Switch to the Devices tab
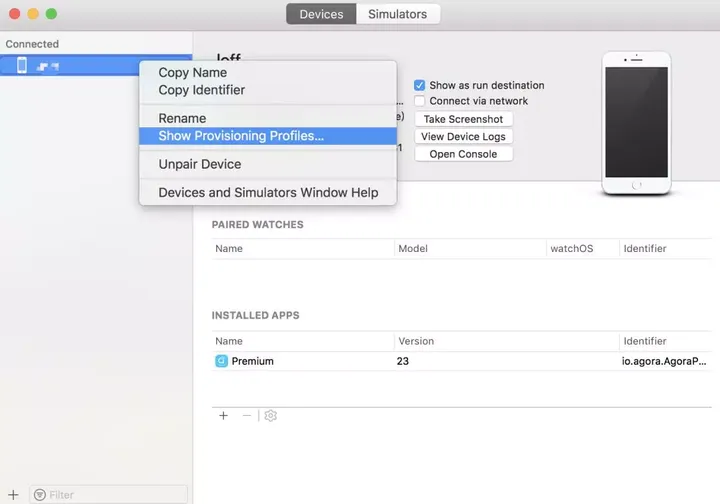Image resolution: width=720 pixels, height=504 pixels. pos(321,14)
